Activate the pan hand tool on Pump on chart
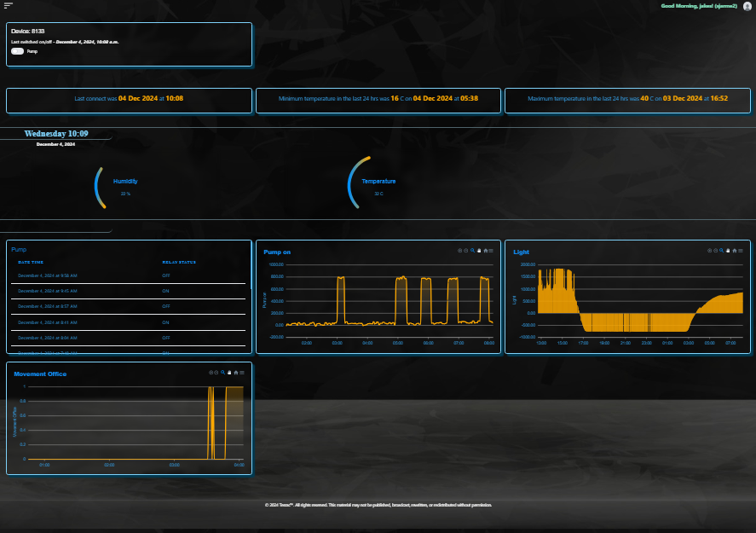 [479, 251]
